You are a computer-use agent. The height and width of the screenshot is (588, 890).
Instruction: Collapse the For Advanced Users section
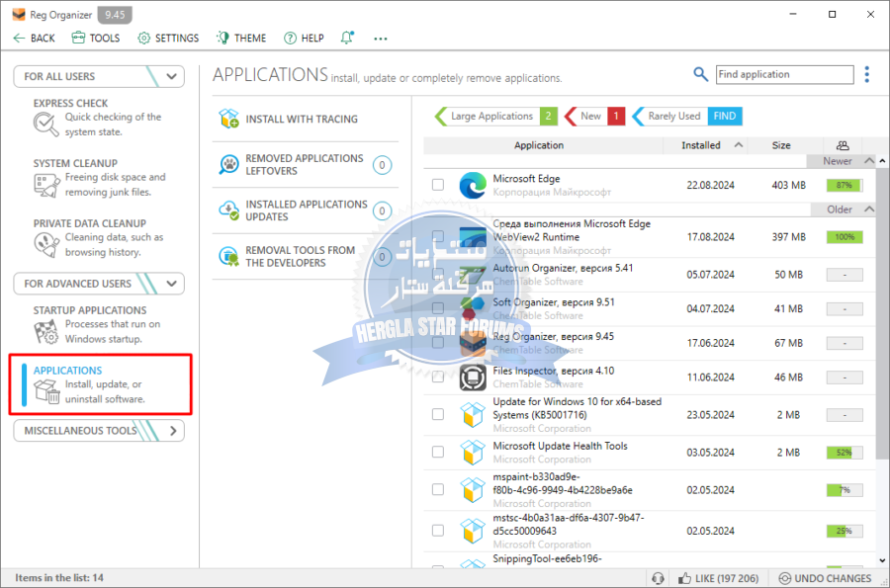click(x=172, y=284)
